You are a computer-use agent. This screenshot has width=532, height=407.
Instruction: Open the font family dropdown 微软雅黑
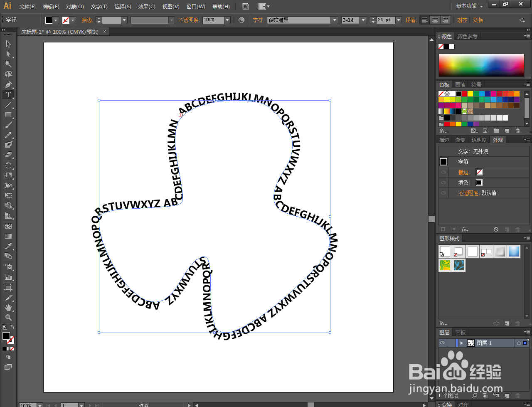(335, 20)
